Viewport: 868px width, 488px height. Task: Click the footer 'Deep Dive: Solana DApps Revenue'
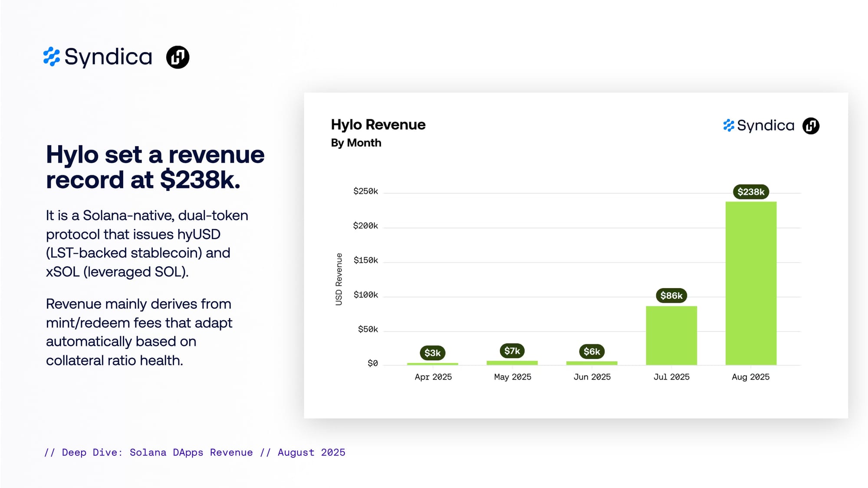coord(157,452)
